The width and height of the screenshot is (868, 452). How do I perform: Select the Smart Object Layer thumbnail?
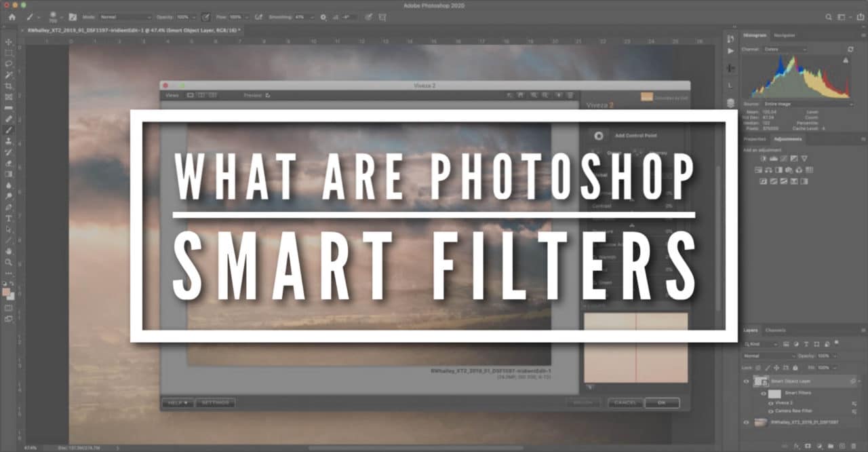pyautogui.click(x=761, y=381)
